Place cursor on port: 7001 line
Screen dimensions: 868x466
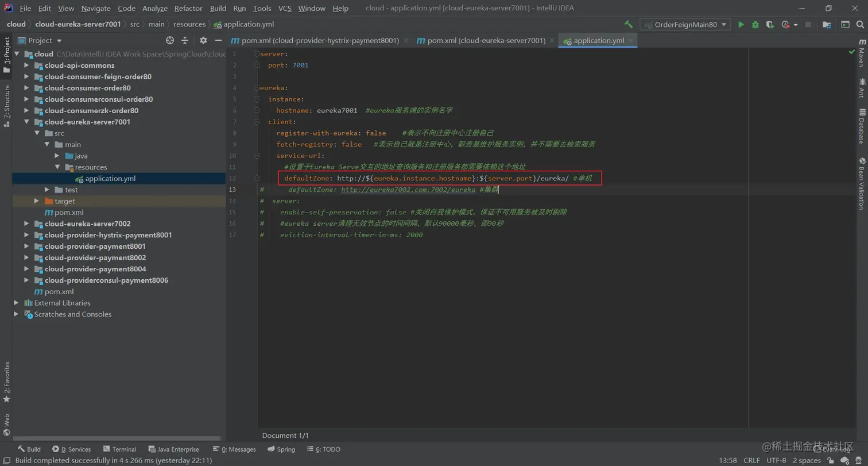point(288,66)
